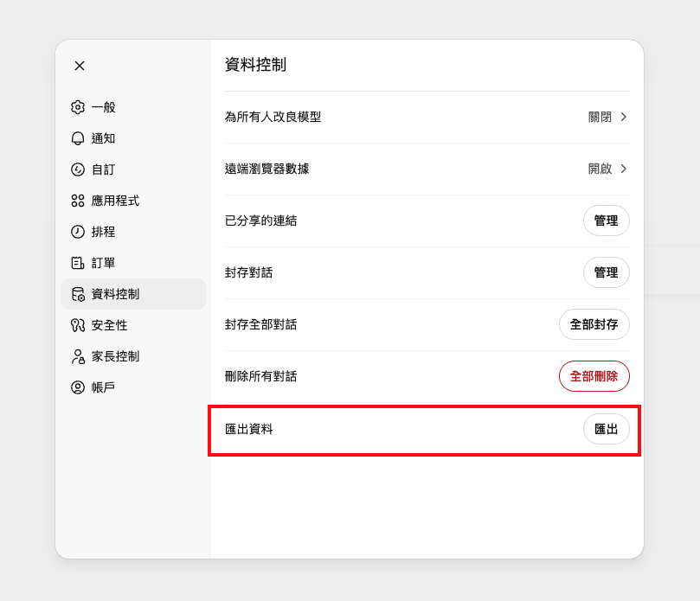Select the 資料控制 database icon
The height and width of the screenshot is (601, 700).
(78, 294)
